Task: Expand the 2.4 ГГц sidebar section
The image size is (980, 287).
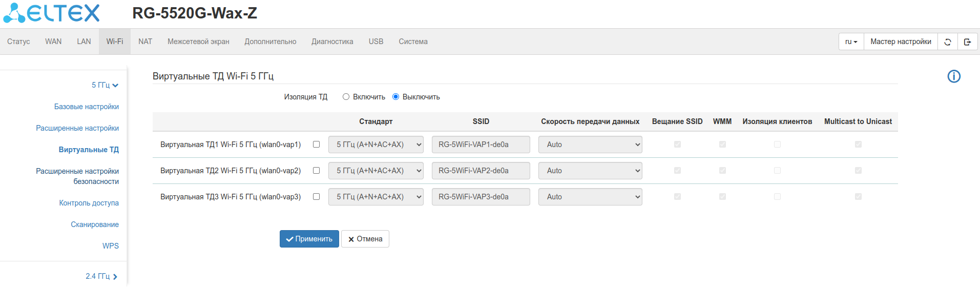Action: click(x=115, y=277)
